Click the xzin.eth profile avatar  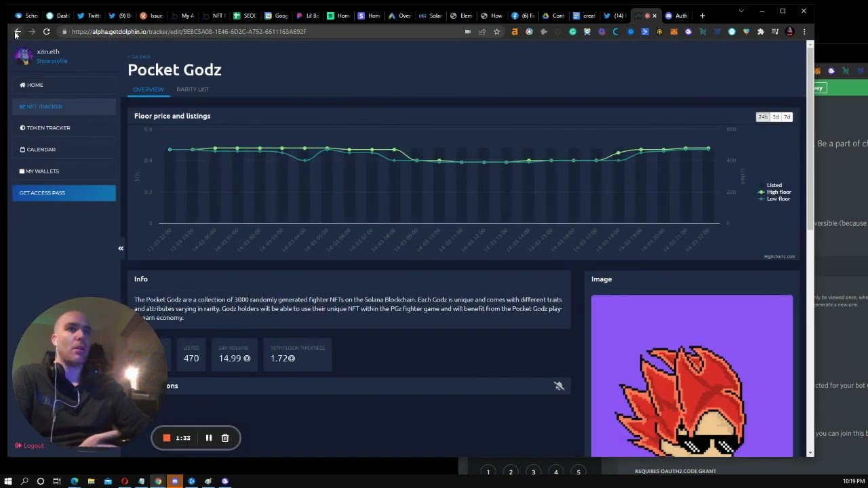(24, 56)
